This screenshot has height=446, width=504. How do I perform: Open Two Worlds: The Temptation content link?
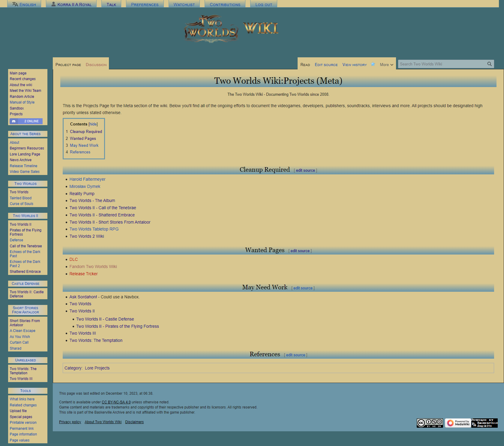[96, 340]
